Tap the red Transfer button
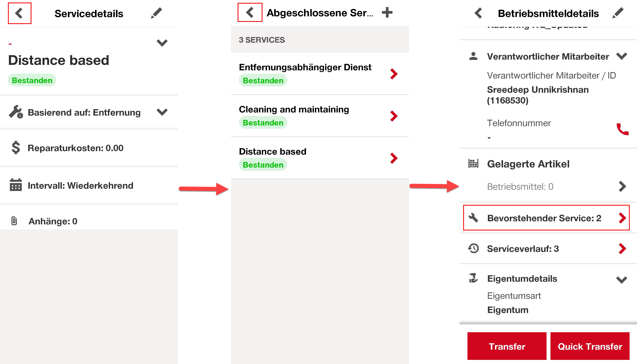Viewport: 637px width, 364px height. pyautogui.click(x=507, y=346)
